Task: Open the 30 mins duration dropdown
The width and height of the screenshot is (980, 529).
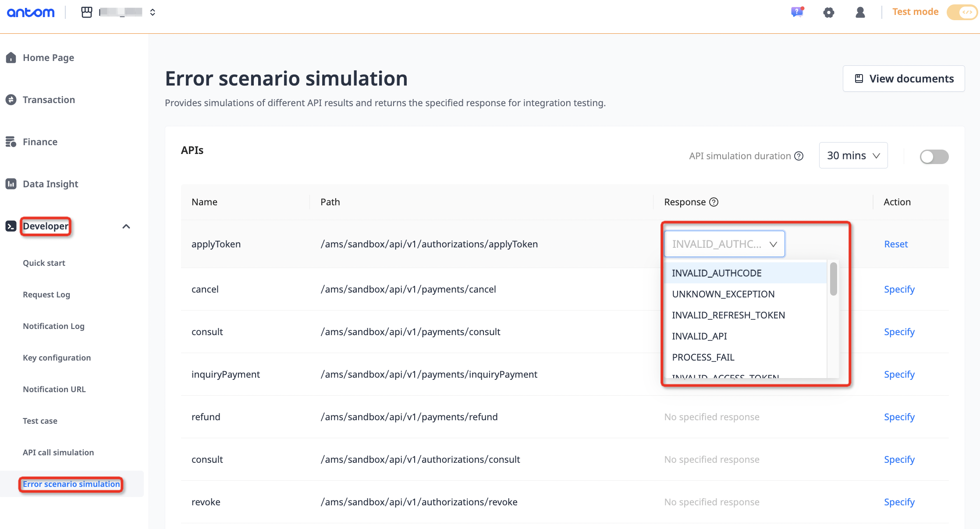Action: pos(853,155)
